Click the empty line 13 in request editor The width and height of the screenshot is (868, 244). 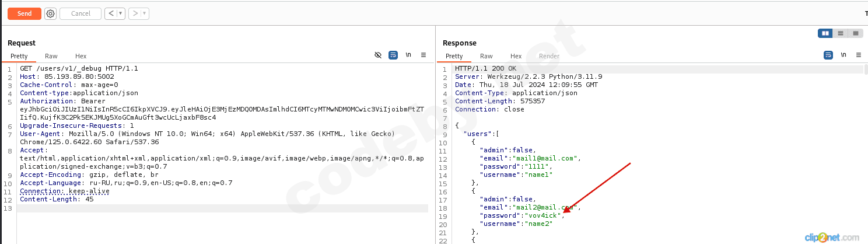(222, 208)
